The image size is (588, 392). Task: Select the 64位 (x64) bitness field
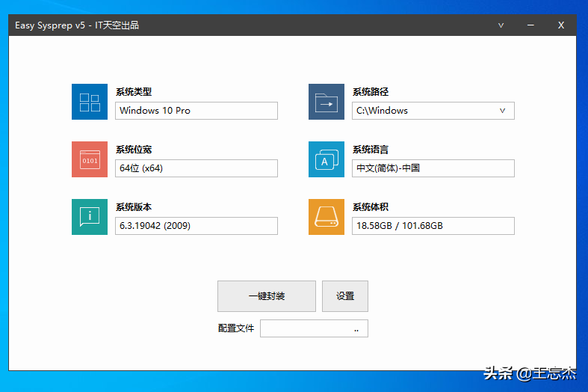196,168
